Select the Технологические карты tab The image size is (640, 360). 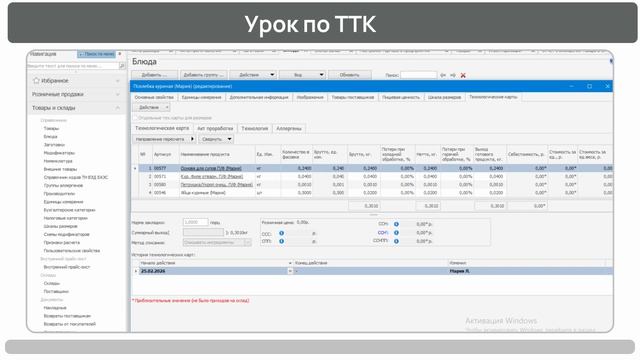[493, 97]
